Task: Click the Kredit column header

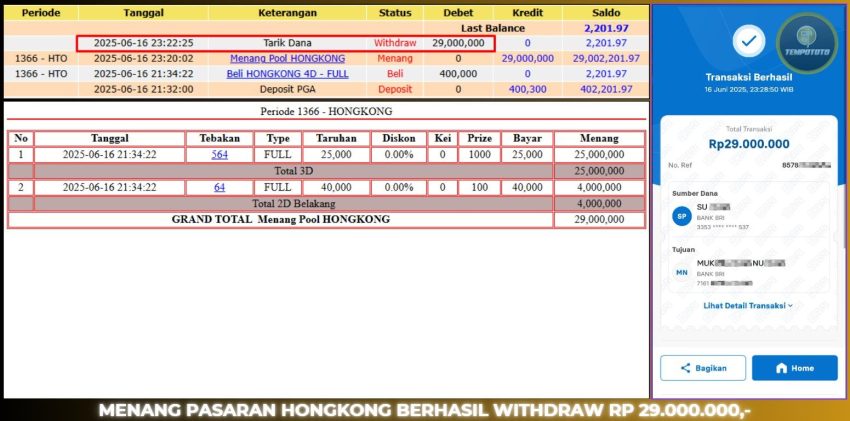Action: click(527, 13)
